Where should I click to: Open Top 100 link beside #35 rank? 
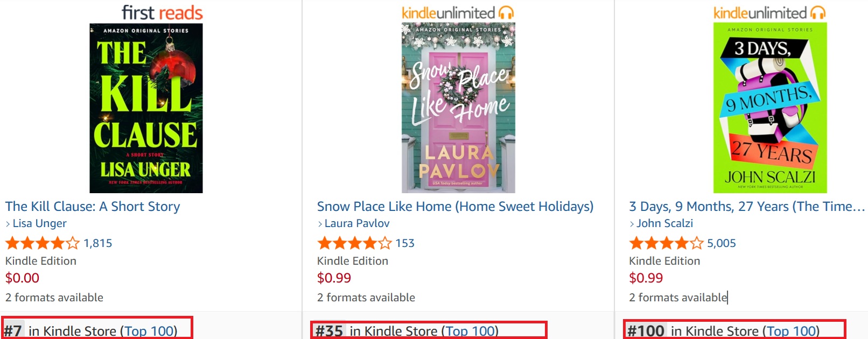click(x=470, y=331)
